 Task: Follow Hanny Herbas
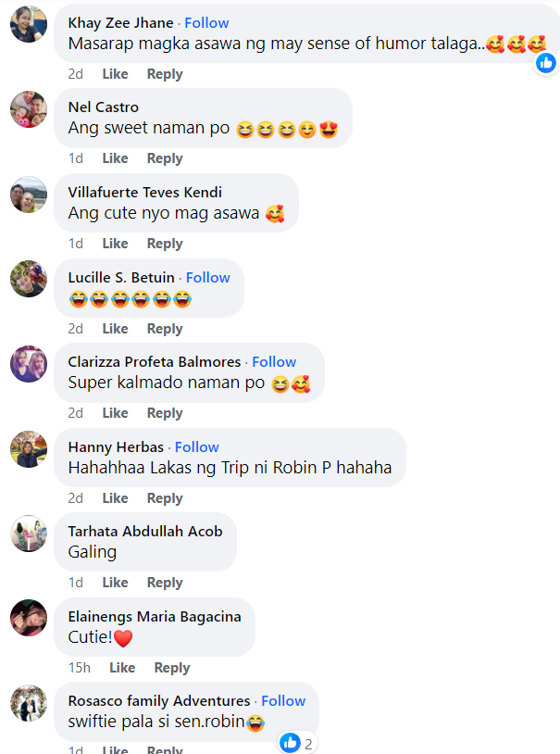pyautogui.click(x=196, y=446)
